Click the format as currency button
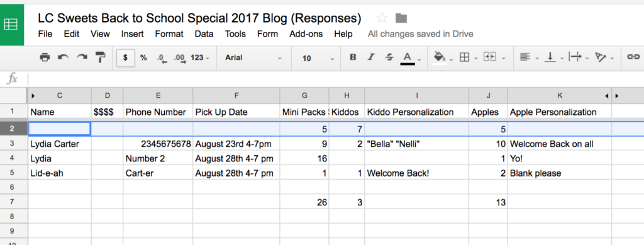Image resolution: width=644 pixels, height=245 pixels. pos(125,58)
